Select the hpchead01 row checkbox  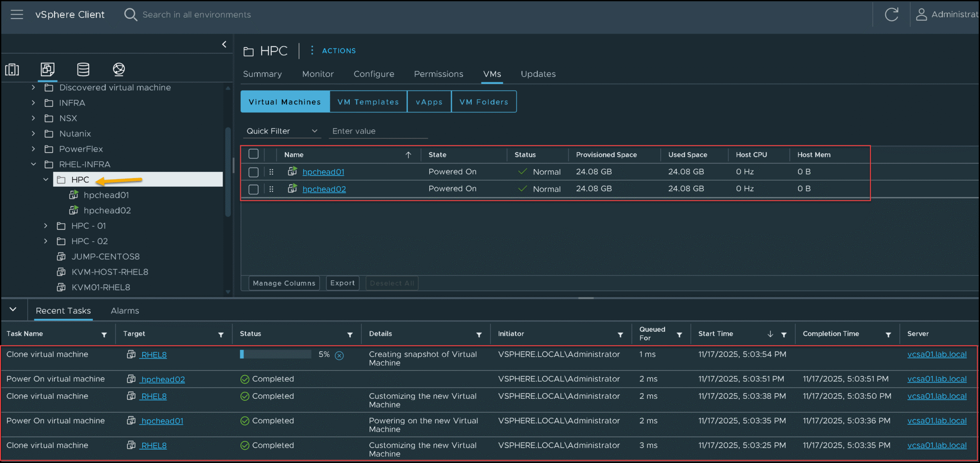coord(254,172)
